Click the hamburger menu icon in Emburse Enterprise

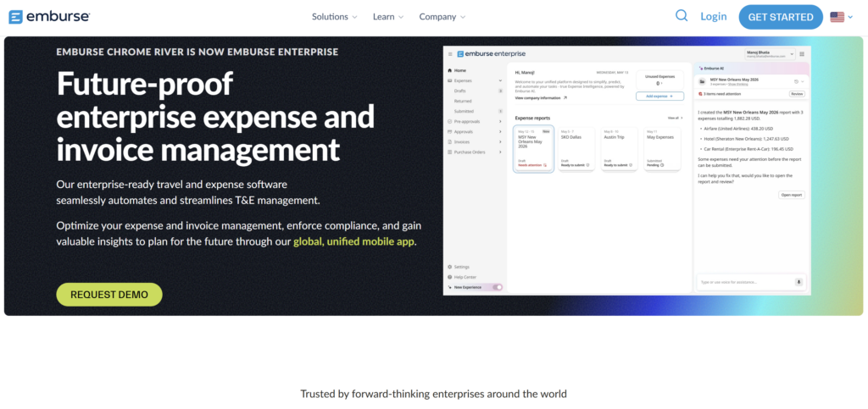coord(450,54)
